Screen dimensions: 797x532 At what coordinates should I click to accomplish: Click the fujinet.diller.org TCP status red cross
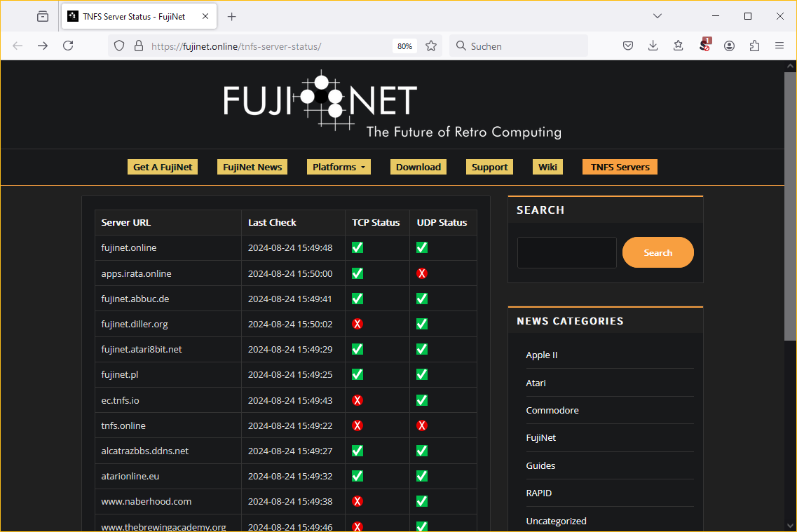click(357, 324)
